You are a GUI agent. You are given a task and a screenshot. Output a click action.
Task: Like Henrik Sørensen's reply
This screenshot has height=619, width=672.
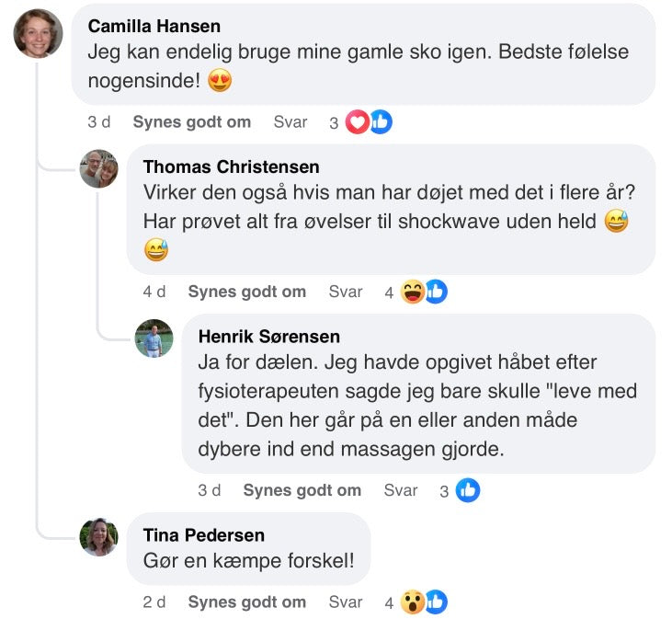(302, 490)
